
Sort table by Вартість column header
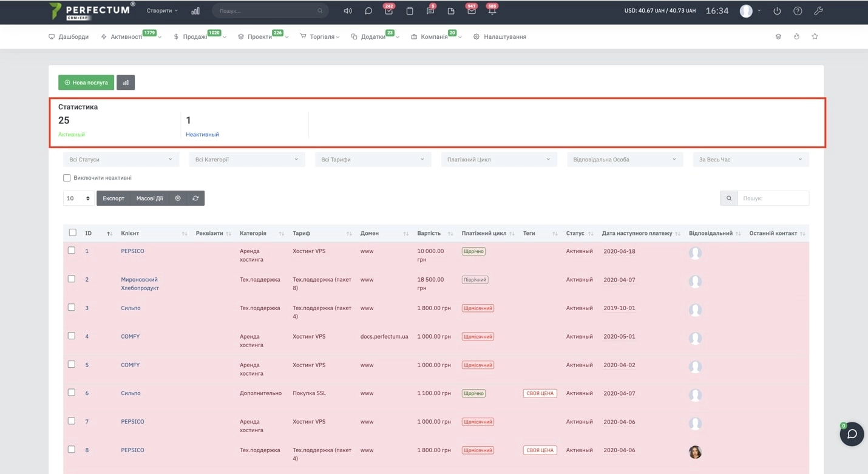coord(435,233)
